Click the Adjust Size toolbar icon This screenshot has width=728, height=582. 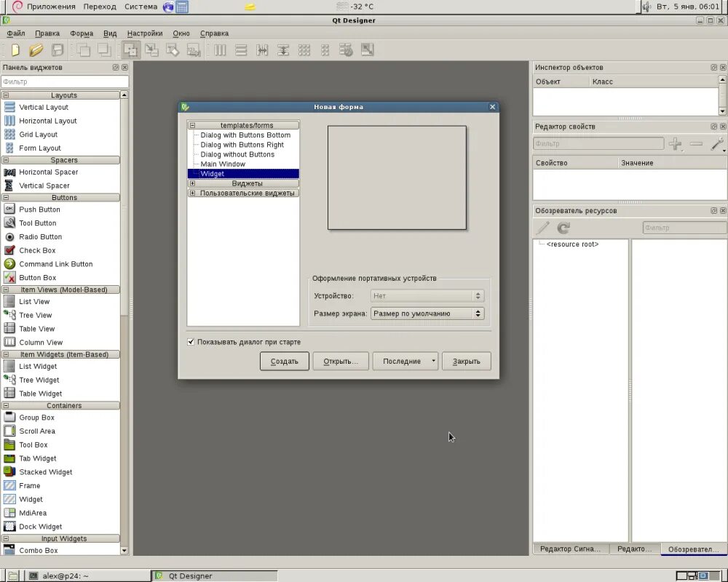pyautogui.click(x=367, y=49)
